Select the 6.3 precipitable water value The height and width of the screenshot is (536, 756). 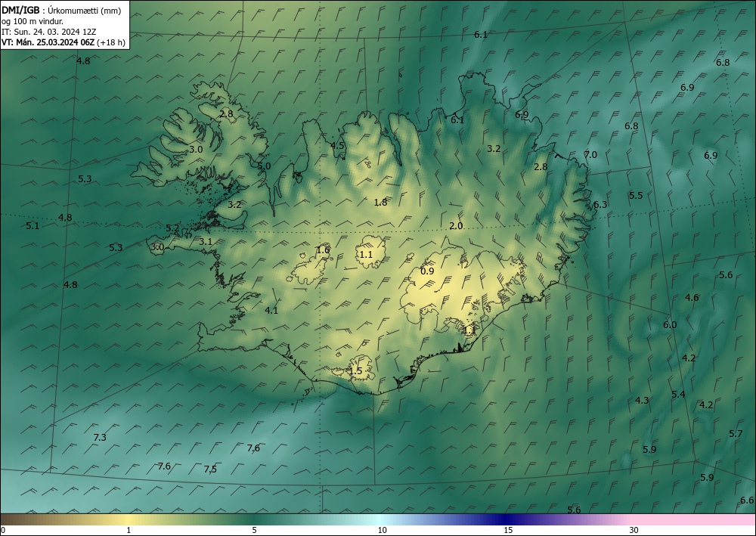tap(600, 204)
